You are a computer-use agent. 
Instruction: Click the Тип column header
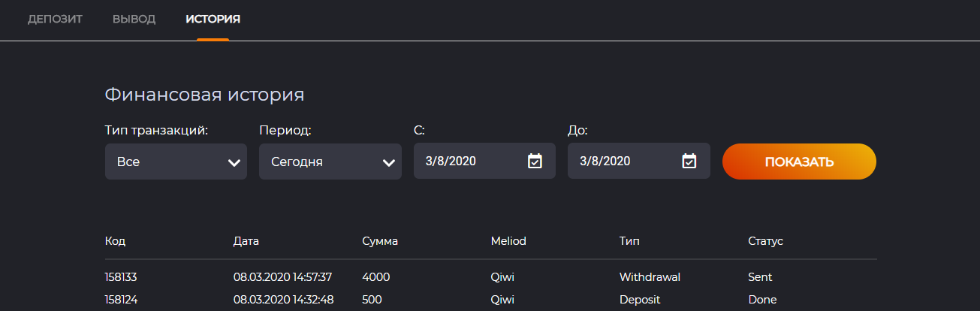click(x=629, y=241)
